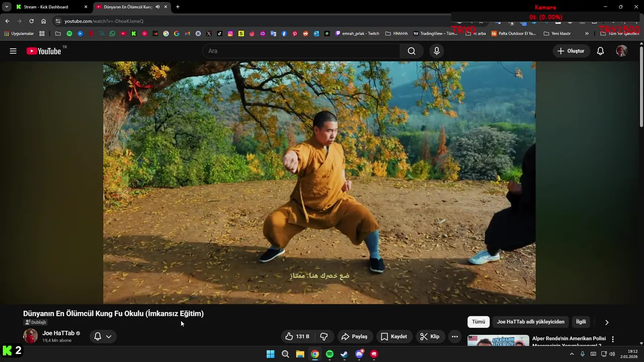Open more actions three-dot menu
The height and width of the screenshot is (362, 644).
(x=455, y=336)
